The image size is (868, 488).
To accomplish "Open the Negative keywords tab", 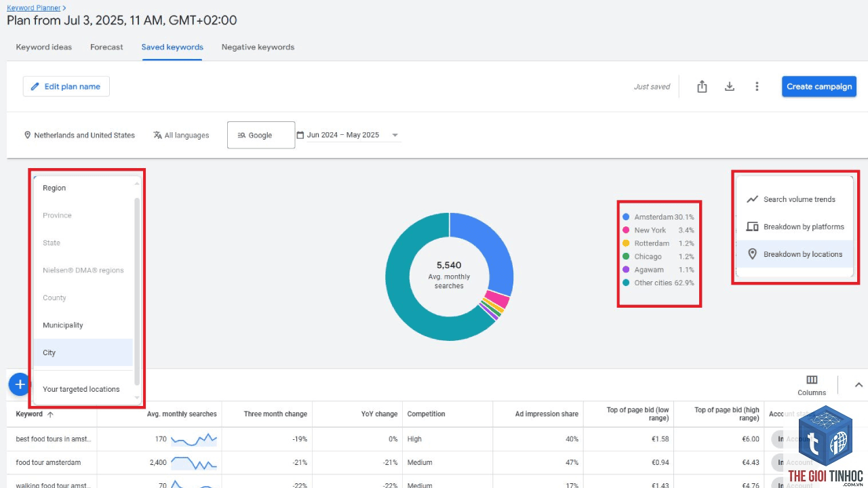I will coord(258,47).
